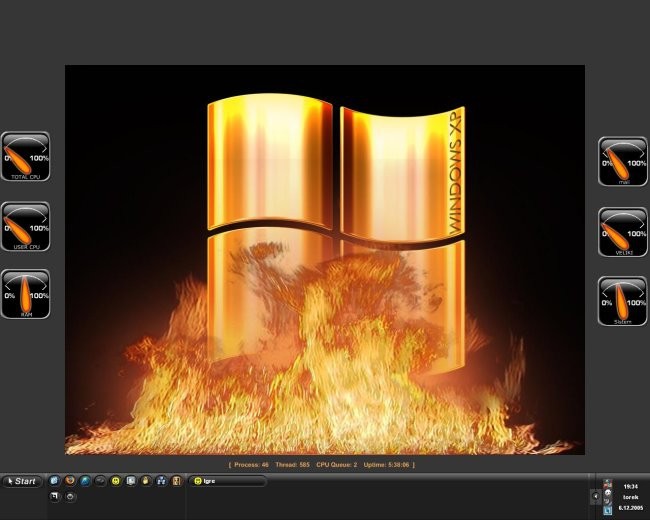Click the grey tray icon above the blue one
Viewport: 650px width, 520px height.
(x=608, y=502)
